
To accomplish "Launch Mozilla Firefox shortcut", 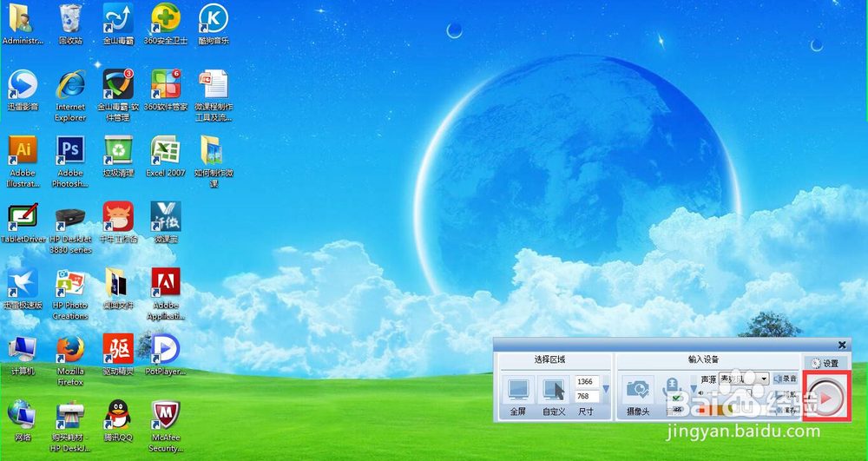I will point(70,359).
